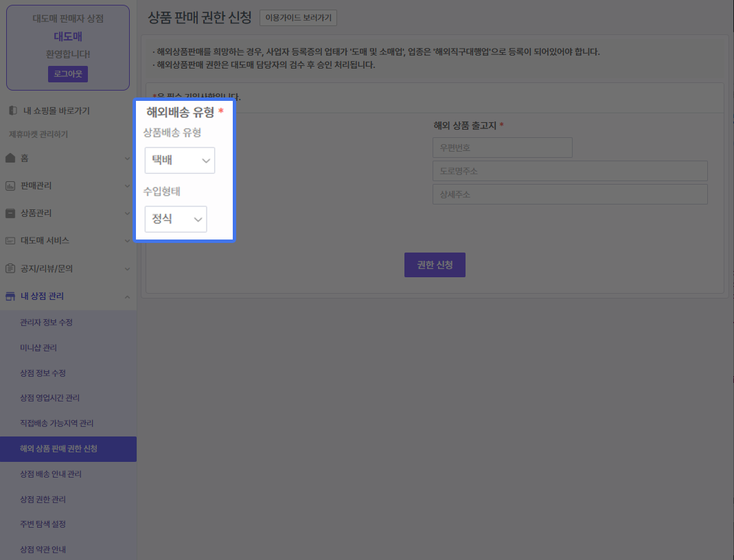Screen dimensions: 734x560
Task: Click the Home house icon in sidebar
Action: (10, 159)
